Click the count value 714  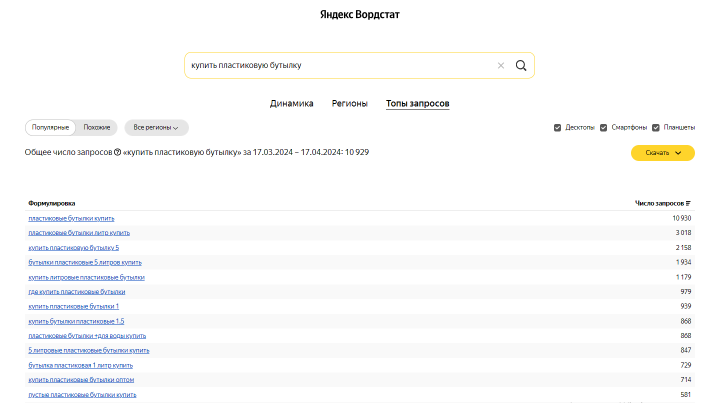click(686, 380)
